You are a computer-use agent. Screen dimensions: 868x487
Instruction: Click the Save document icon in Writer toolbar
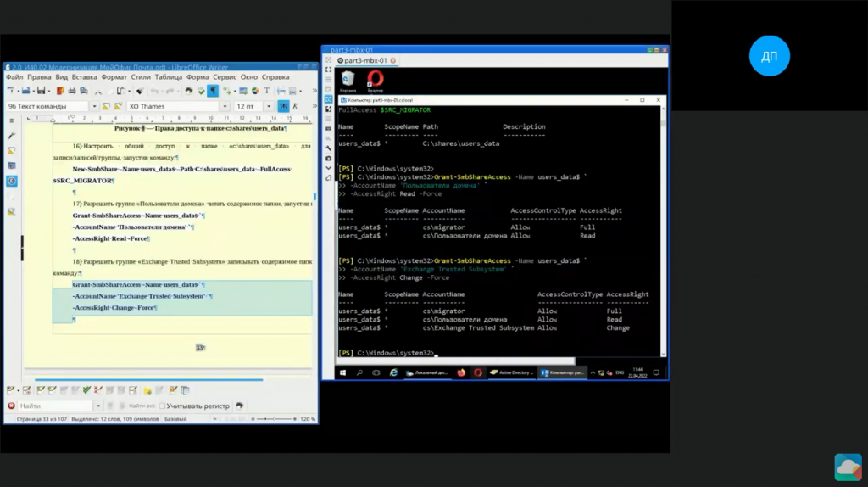[x=40, y=91]
